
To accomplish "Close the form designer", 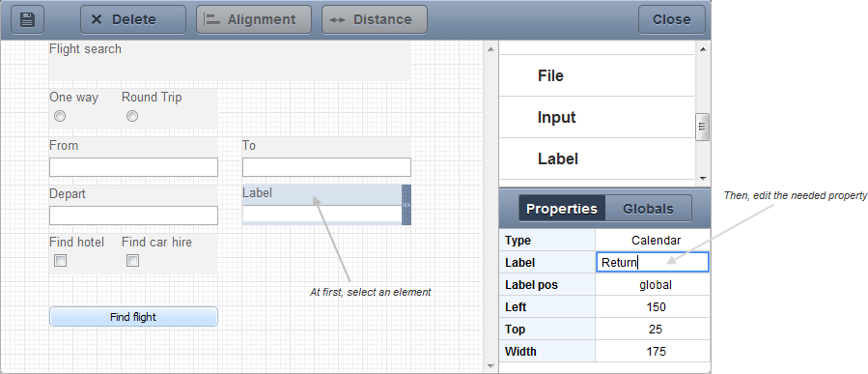I will [x=671, y=19].
